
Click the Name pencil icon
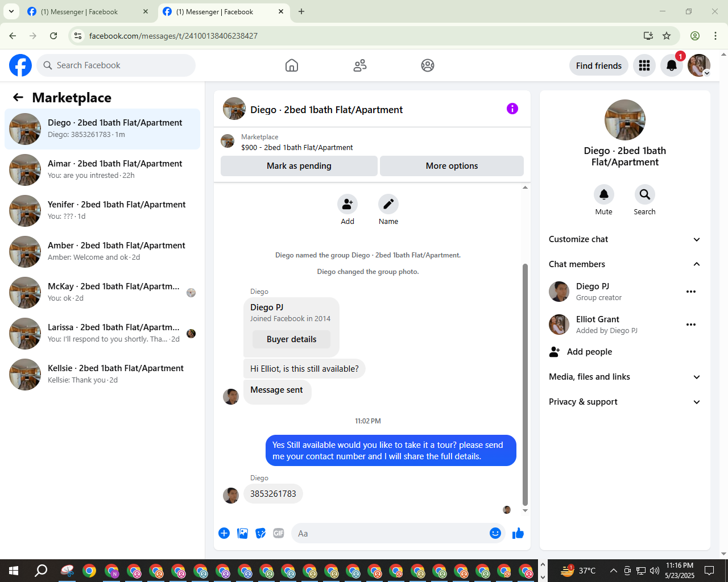[388, 204]
